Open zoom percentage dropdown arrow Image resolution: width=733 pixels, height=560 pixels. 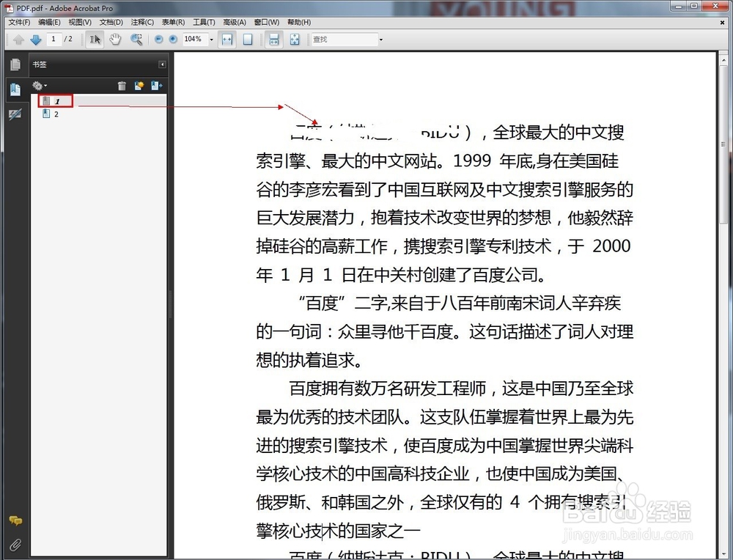(211, 40)
